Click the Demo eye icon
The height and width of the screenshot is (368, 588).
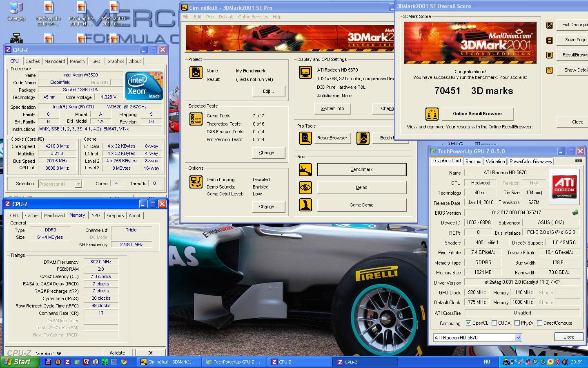point(305,188)
